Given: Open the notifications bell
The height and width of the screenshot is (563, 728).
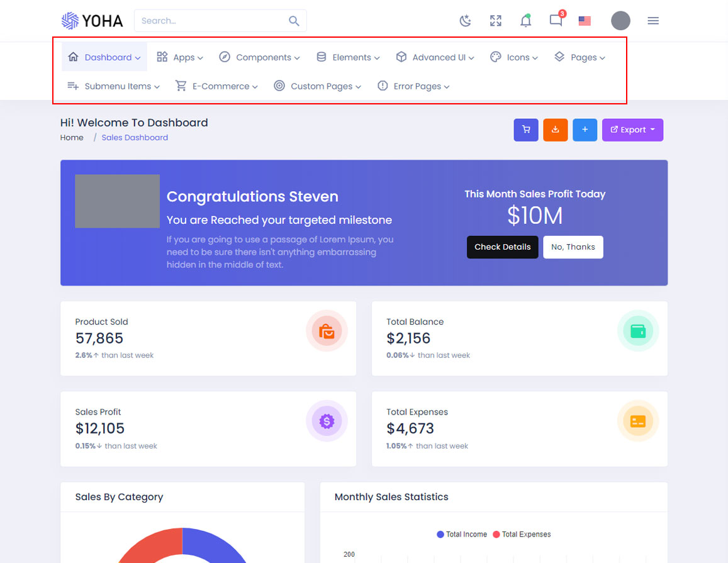Looking at the screenshot, I should pyautogui.click(x=525, y=21).
